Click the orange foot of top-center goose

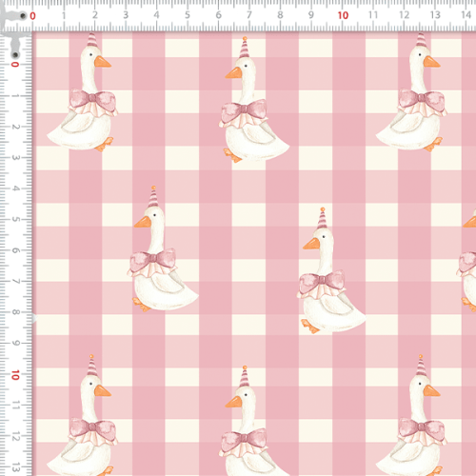tap(232, 155)
